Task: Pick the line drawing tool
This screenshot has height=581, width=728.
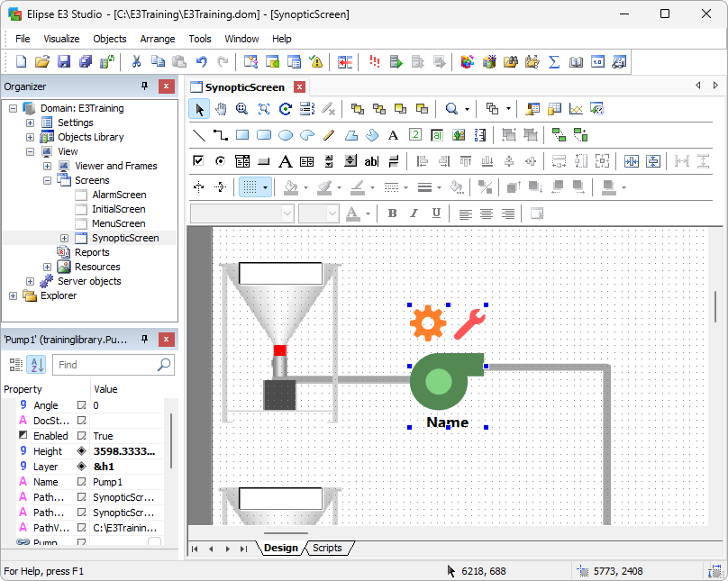Action: (199, 135)
